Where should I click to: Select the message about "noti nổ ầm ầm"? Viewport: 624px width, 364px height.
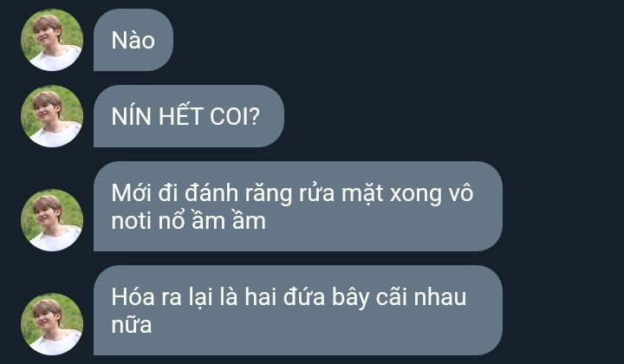[x=298, y=206]
